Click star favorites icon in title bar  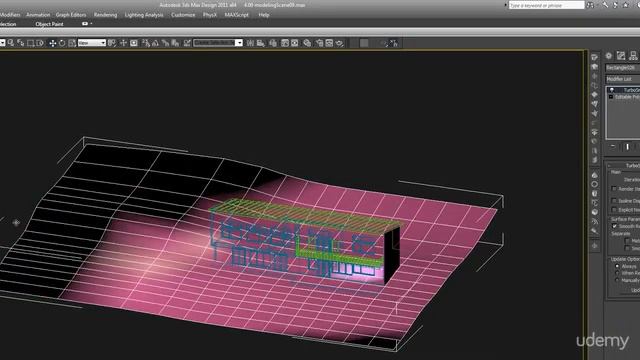tap(626, 5)
